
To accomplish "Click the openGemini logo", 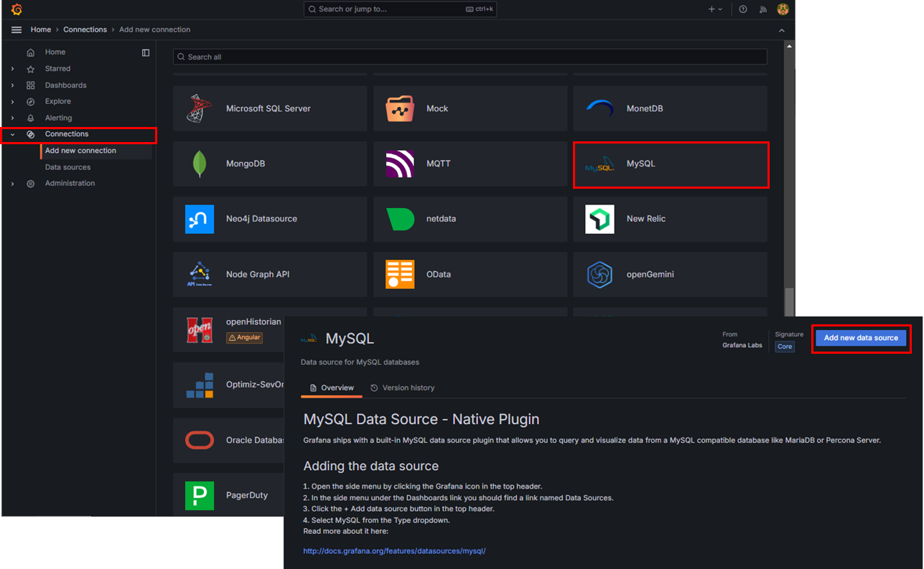I will tap(599, 274).
